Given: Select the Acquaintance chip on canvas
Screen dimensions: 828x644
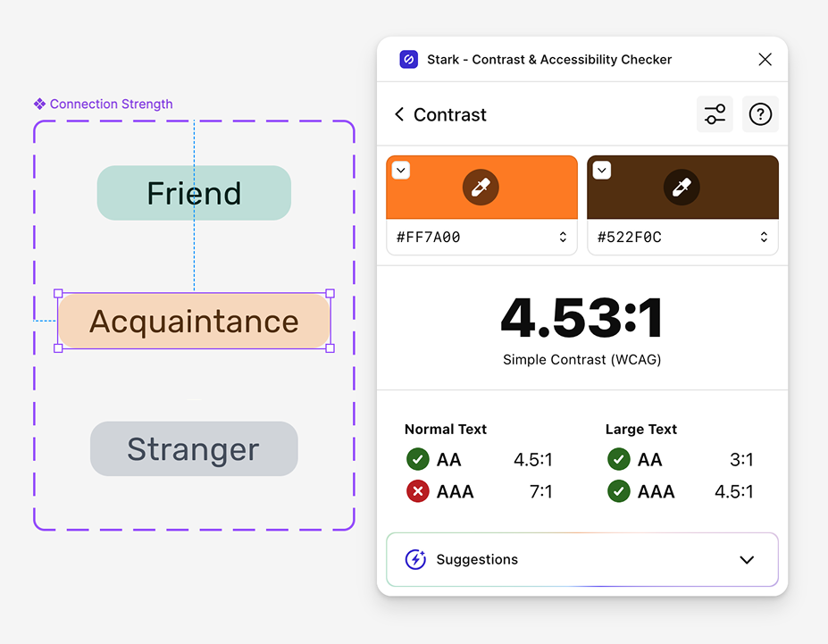Looking at the screenshot, I should pos(194,321).
